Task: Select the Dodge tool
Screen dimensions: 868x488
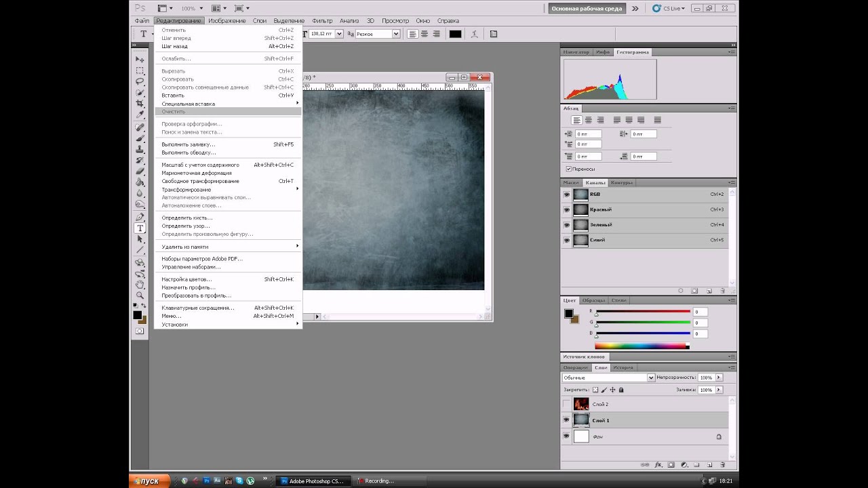Action: click(x=140, y=203)
